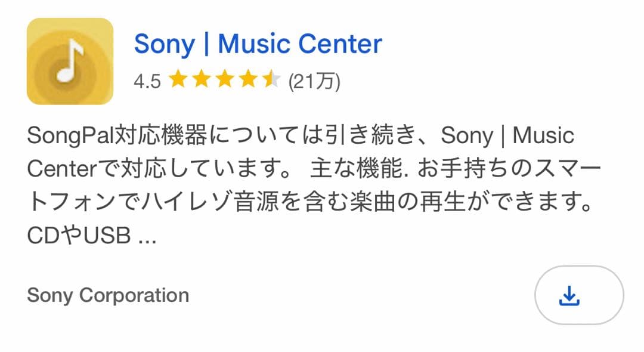Click the download arrow icon
The width and height of the screenshot is (644, 352).
(x=569, y=295)
